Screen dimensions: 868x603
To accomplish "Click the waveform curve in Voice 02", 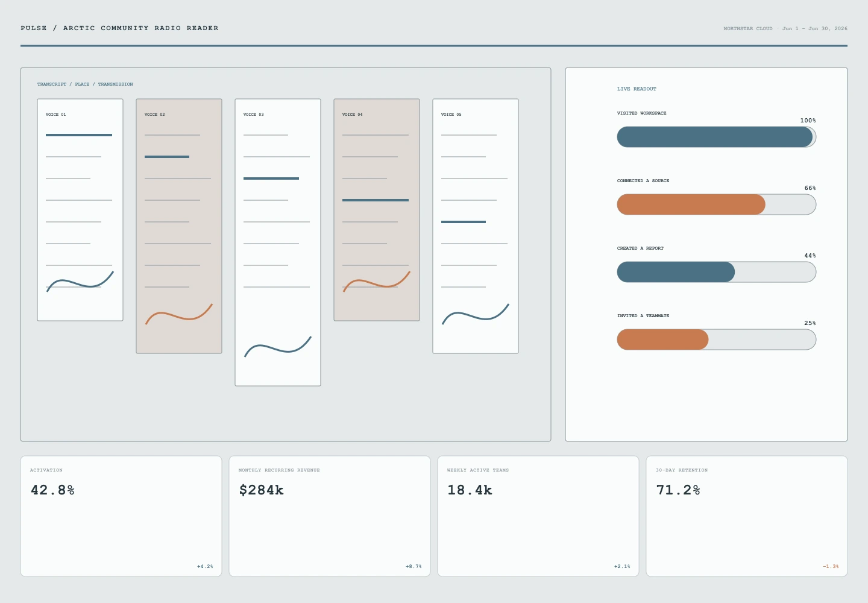I will [179, 314].
